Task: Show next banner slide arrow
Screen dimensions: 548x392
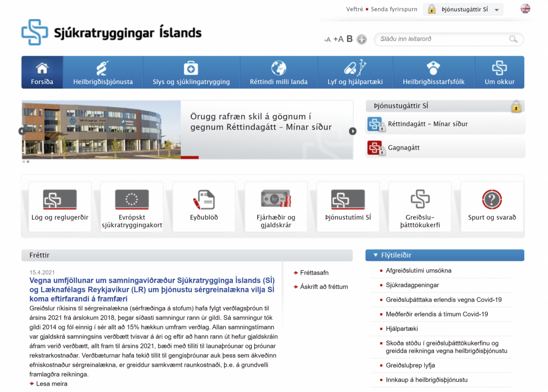Action: (353, 131)
